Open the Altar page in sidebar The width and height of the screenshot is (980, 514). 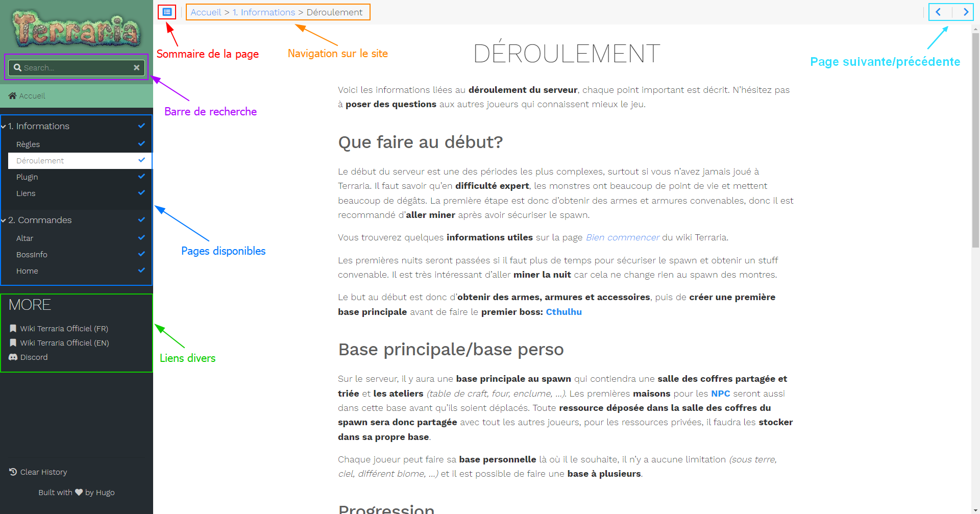[x=24, y=238]
